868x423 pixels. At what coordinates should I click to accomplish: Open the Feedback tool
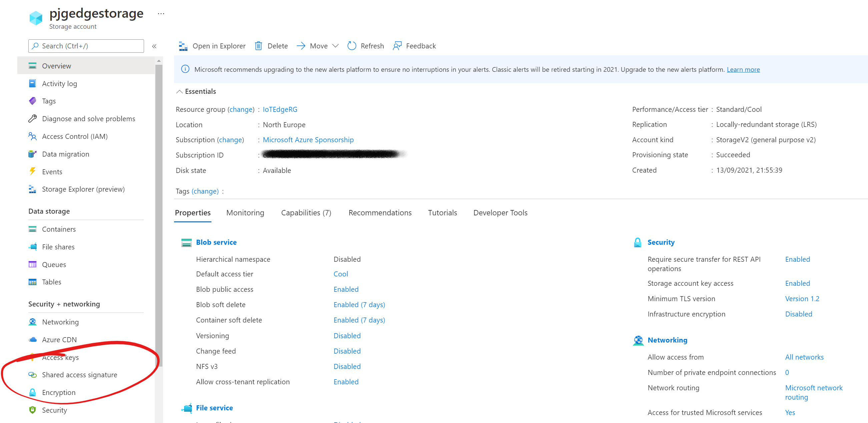pyautogui.click(x=414, y=45)
